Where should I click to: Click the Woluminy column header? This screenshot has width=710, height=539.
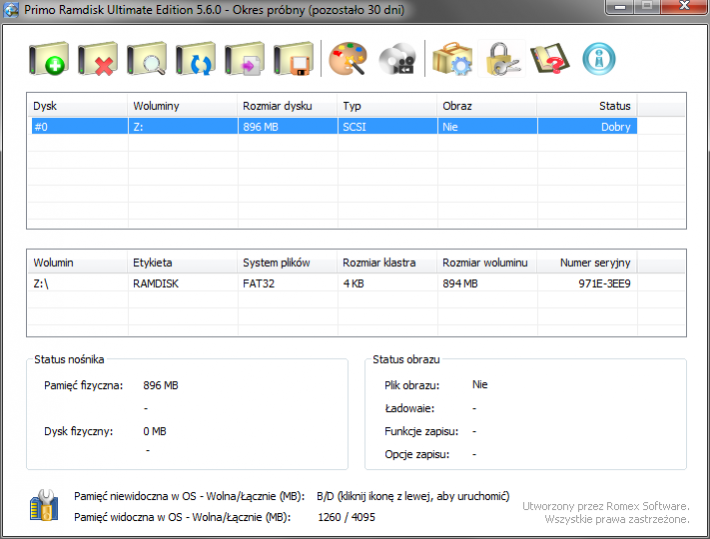pos(182,106)
